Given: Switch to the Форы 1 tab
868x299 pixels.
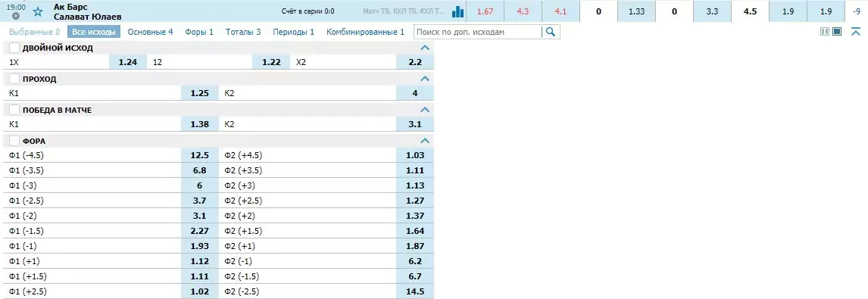Looking at the screenshot, I should [199, 32].
